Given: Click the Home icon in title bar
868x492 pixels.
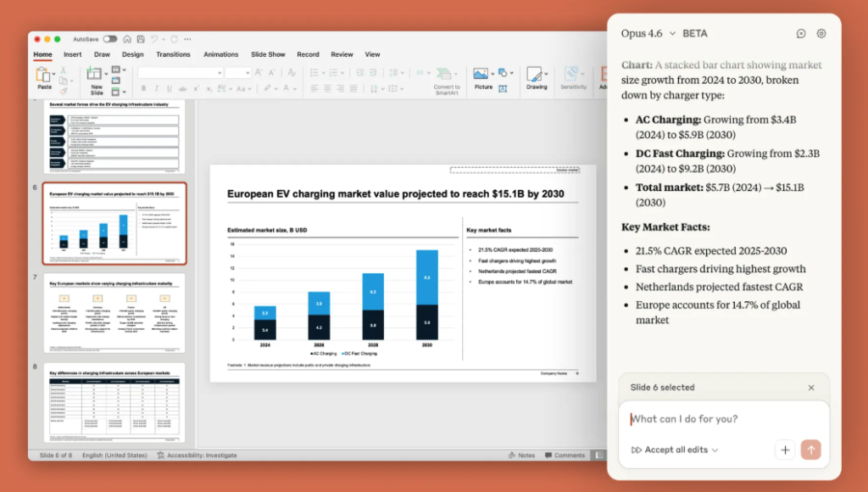Looking at the screenshot, I should tap(126, 39).
